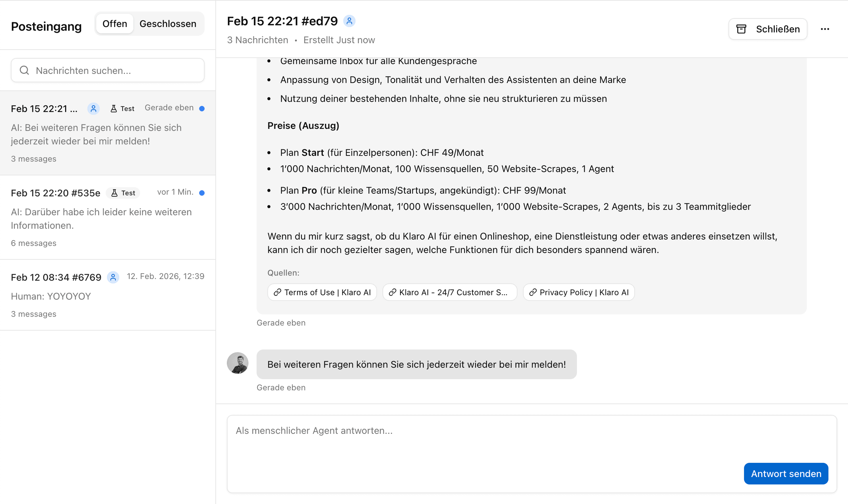Screen dimensions: 848x504
Task: Select the Test badge on the top conversation
Action: 122,108
